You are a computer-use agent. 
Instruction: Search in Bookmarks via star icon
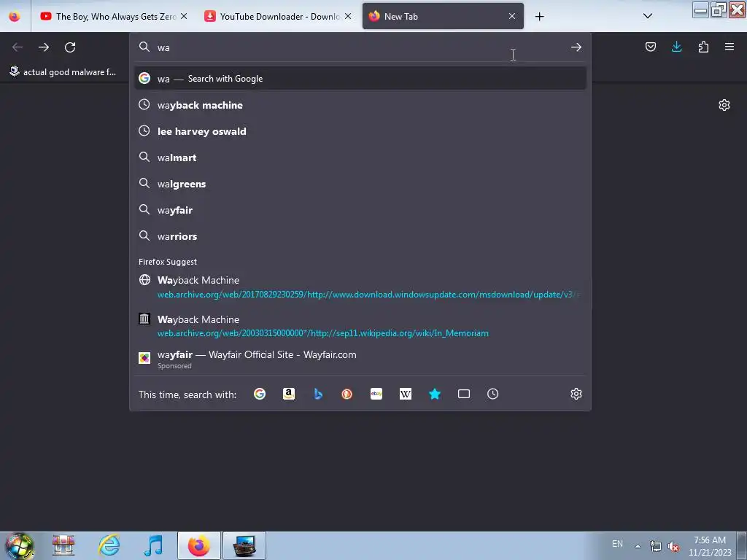tap(435, 394)
